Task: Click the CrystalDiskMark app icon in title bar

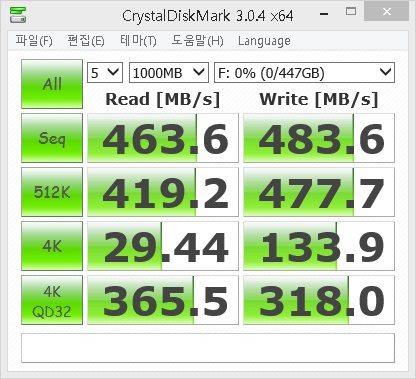Action: point(18,14)
